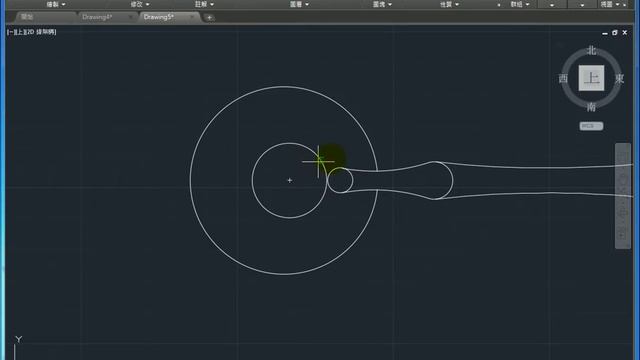Select the 上 face of the ViewCube

click(591, 78)
